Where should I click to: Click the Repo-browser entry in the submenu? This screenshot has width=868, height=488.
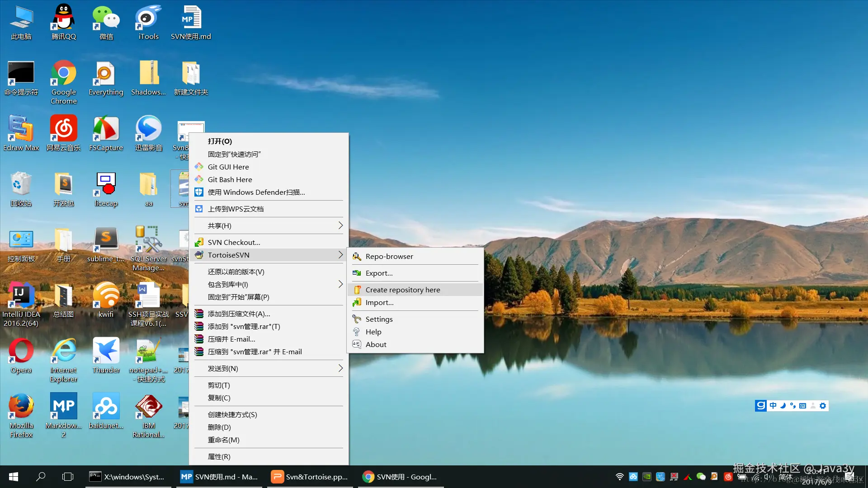pyautogui.click(x=389, y=256)
